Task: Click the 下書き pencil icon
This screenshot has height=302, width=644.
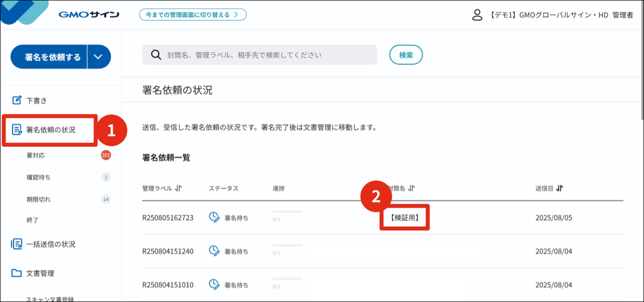Action: [17, 100]
